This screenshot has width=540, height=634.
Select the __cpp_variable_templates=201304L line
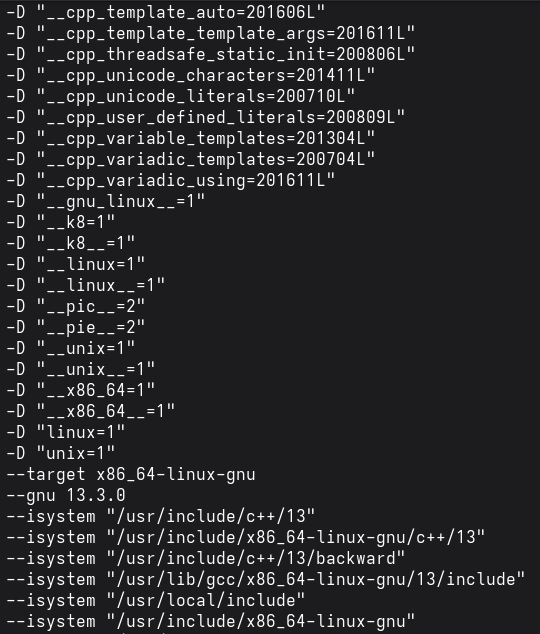tap(191, 139)
